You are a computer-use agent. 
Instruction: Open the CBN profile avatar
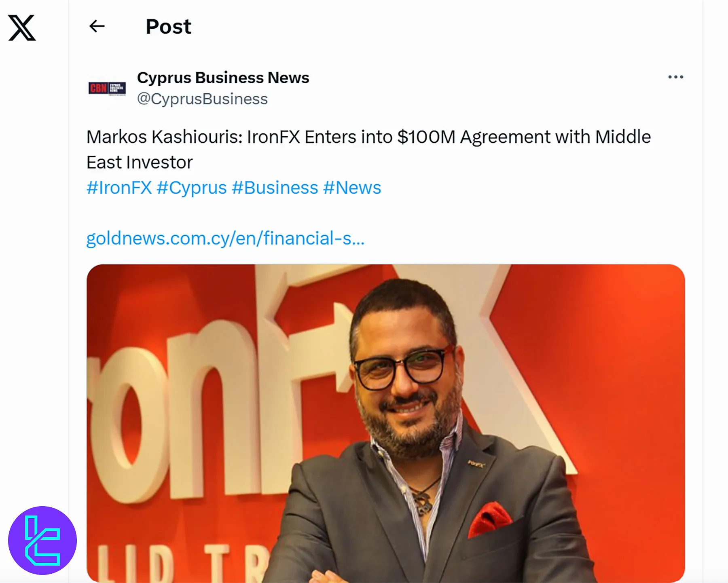pos(107,88)
